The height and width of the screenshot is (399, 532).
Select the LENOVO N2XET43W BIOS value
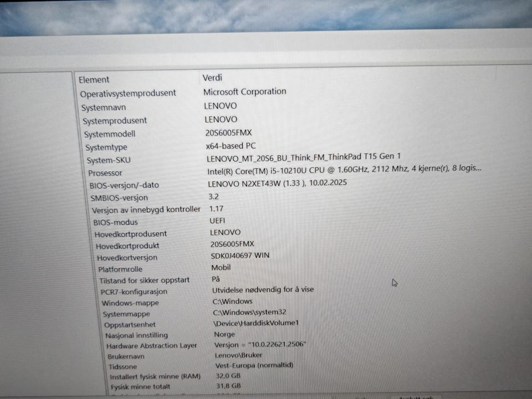[x=277, y=183]
